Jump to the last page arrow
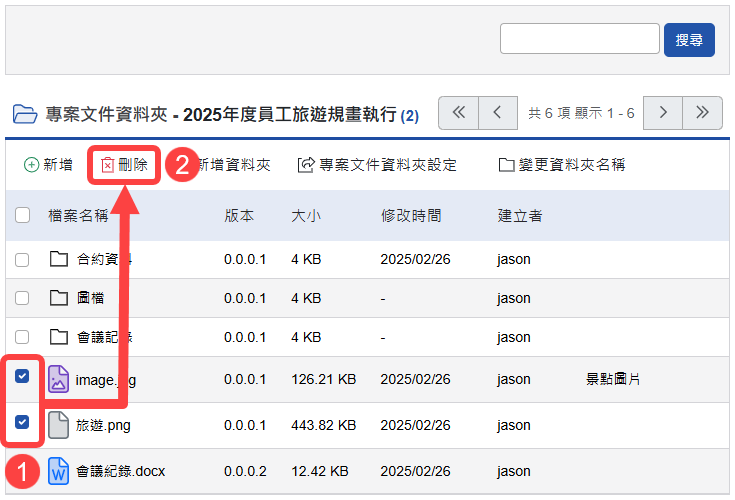This screenshot has width=735, height=500. [702, 113]
